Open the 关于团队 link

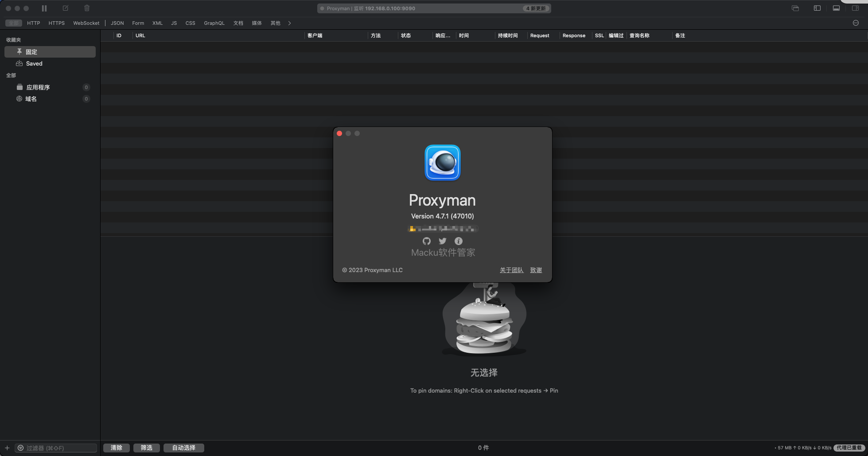click(512, 270)
